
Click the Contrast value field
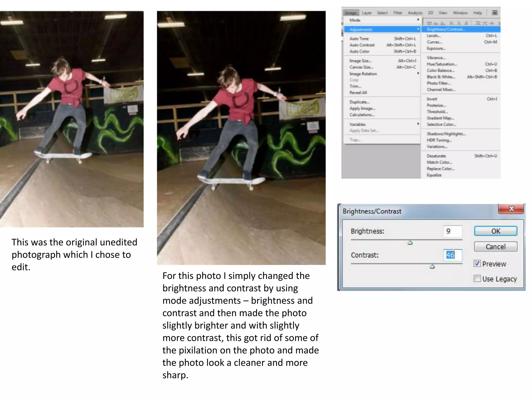(x=452, y=255)
